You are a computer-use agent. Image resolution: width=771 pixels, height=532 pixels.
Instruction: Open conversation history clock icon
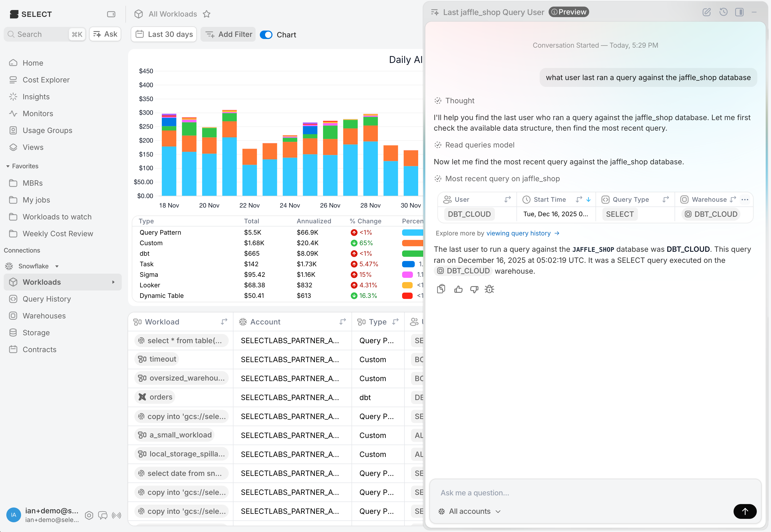[x=723, y=12]
